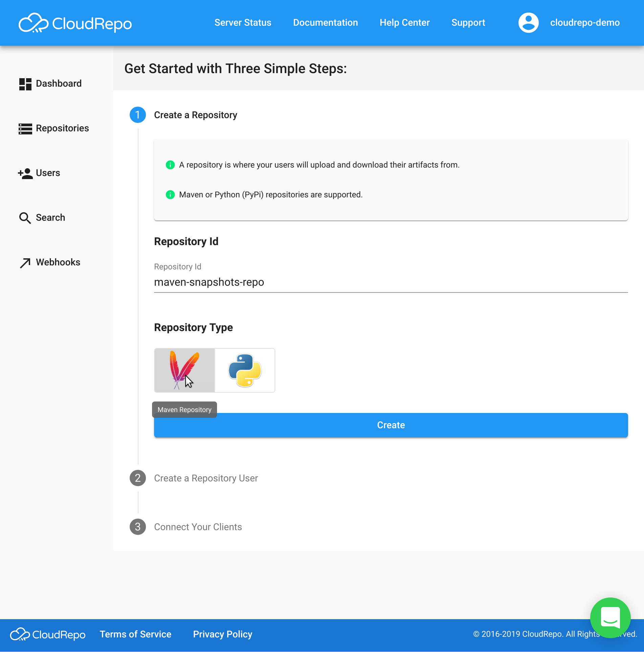Expand the Connect Your Clients step

pos(198,527)
